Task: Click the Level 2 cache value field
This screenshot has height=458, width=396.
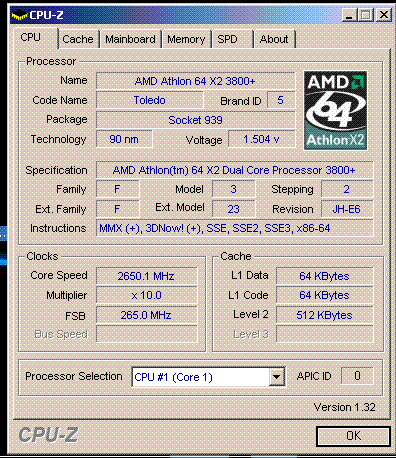Action: pyautogui.click(x=325, y=315)
